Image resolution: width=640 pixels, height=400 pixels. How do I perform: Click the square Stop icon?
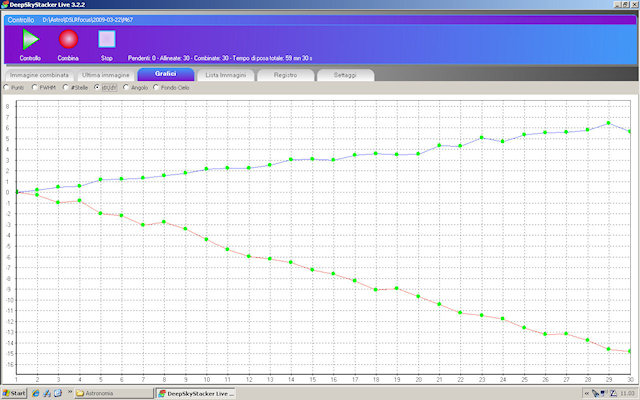coord(107,39)
